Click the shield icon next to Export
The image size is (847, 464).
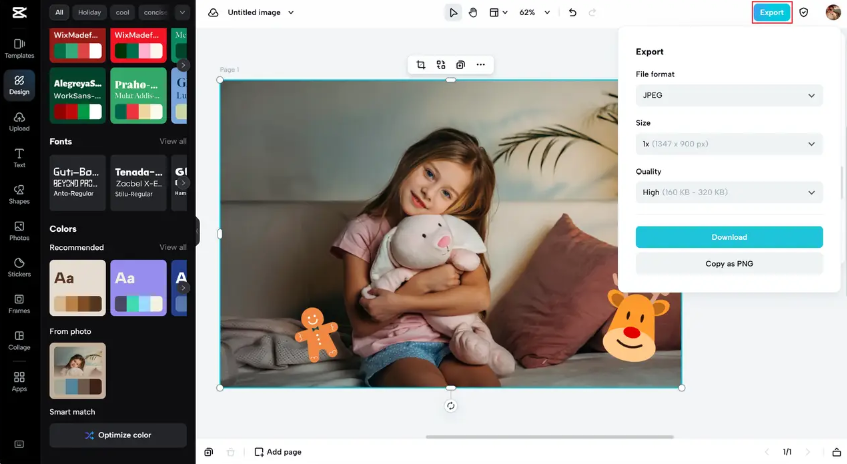pyautogui.click(x=804, y=12)
